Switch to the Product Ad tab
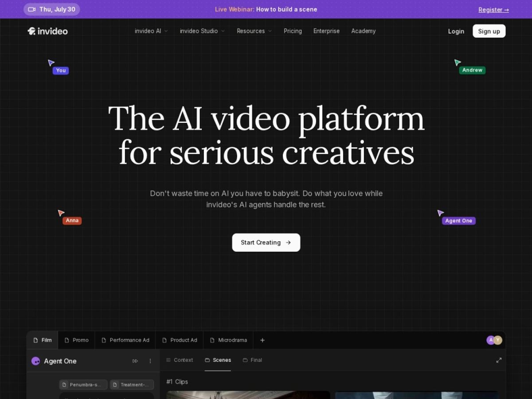The width and height of the screenshot is (532, 399). (x=180, y=340)
